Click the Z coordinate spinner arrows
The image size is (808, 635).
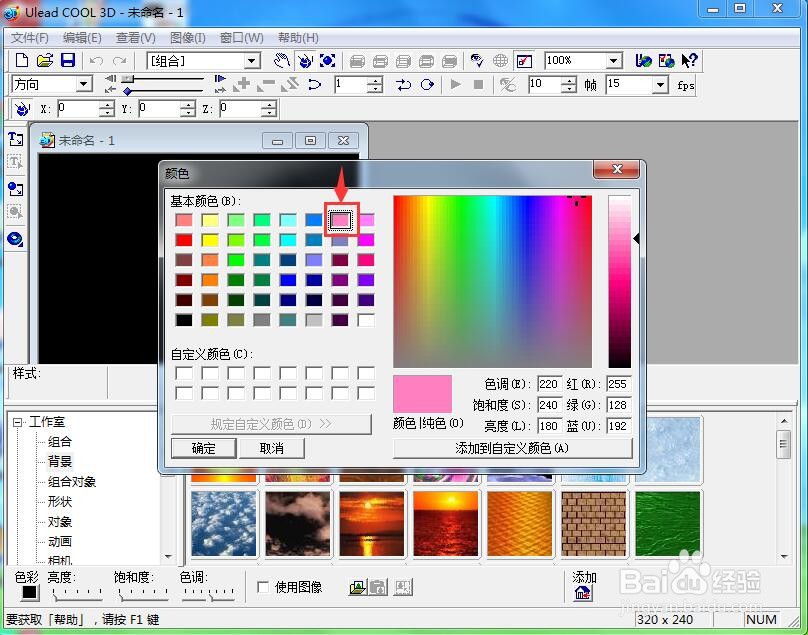coord(268,108)
